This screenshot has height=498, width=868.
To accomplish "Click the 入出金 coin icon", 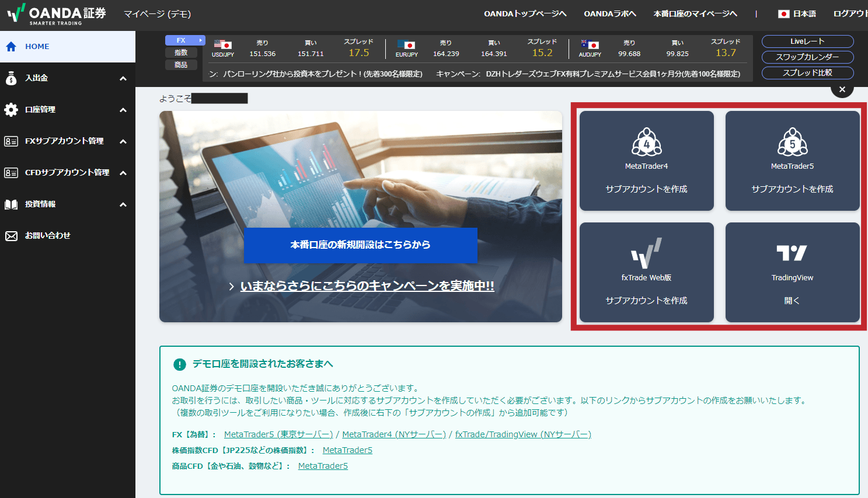I will (x=11, y=78).
